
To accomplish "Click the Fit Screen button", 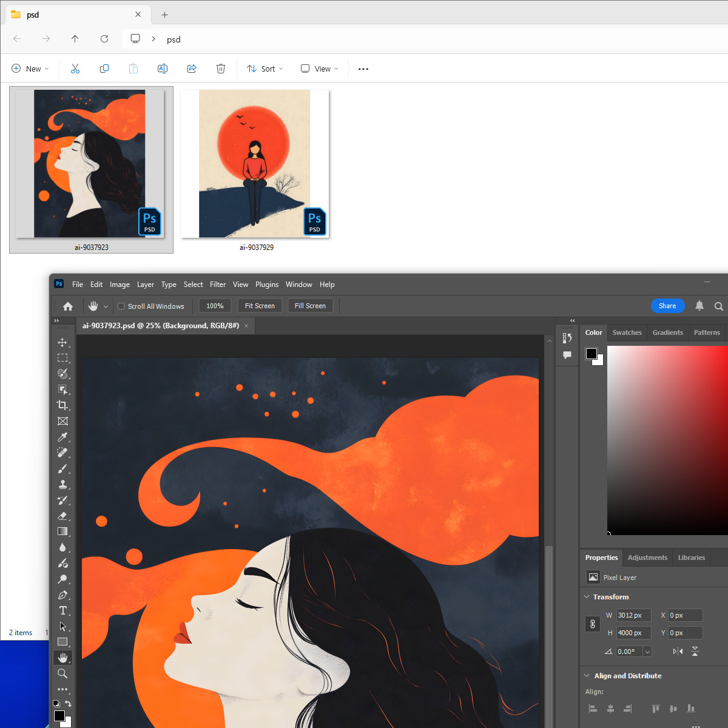I will [x=260, y=306].
